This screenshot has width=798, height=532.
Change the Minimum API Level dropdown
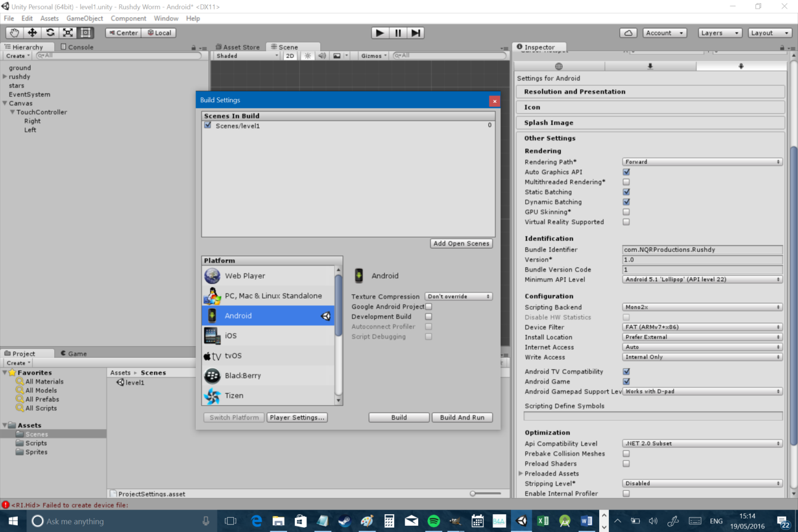tap(702, 279)
